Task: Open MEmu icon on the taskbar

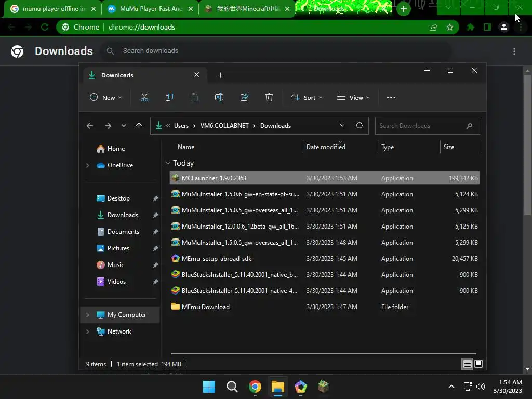Action: [301, 387]
